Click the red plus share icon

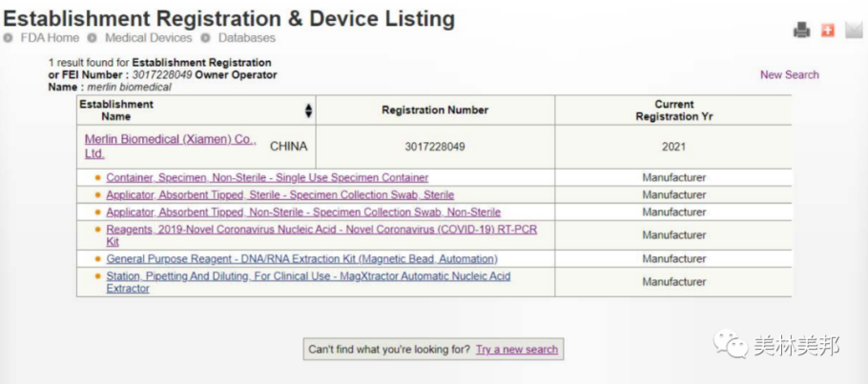pos(827,31)
